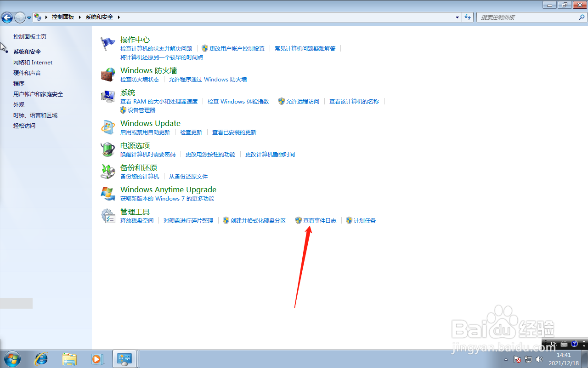The image size is (588, 368).
Task: Click the language bar help question icon
Action: coord(574,344)
